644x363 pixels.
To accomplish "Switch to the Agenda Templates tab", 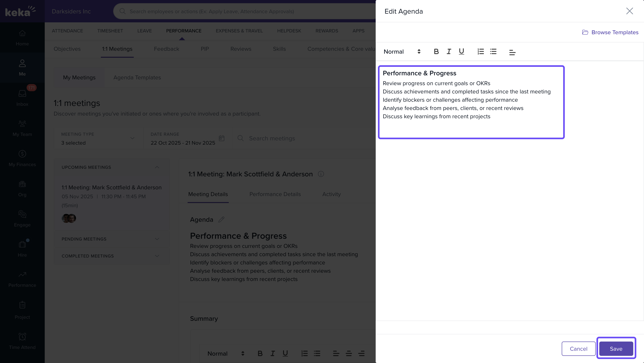I will (137, 77).
